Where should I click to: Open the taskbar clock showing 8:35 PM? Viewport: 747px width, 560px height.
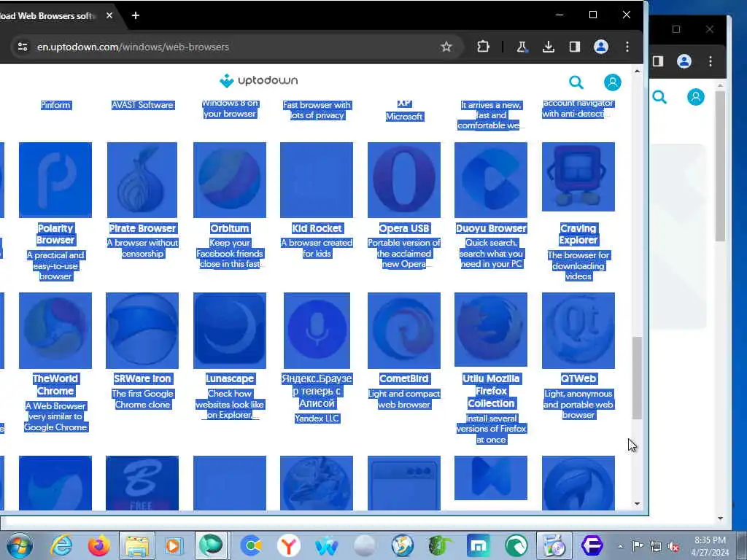tap(710, 546)
